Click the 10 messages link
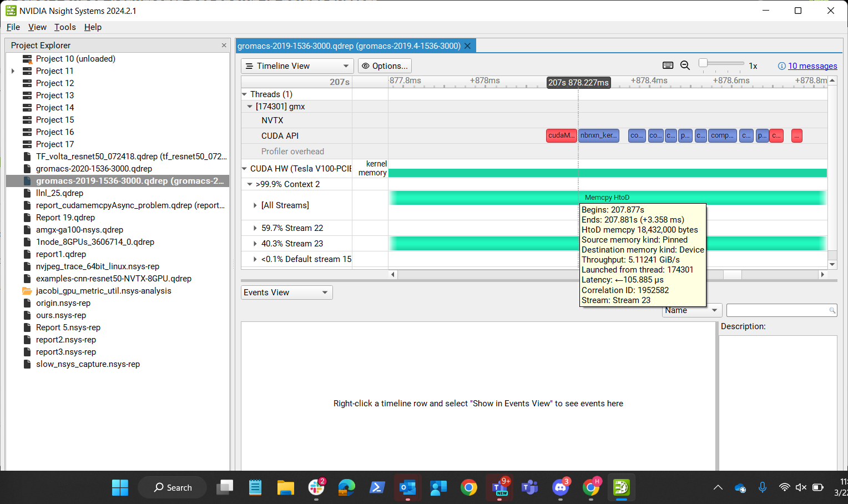This screenshot has height=504, width=848. coord(812,65)
